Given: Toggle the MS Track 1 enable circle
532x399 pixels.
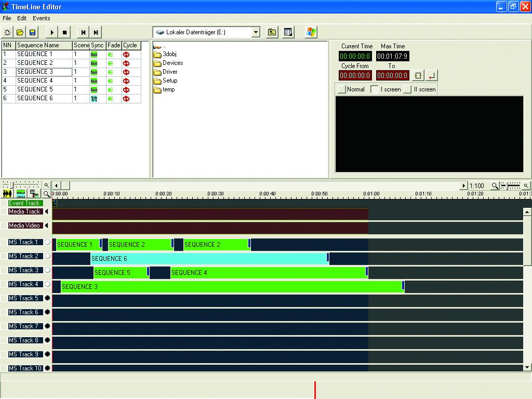Looking at the screenshot, I should [x=47, y=242].
